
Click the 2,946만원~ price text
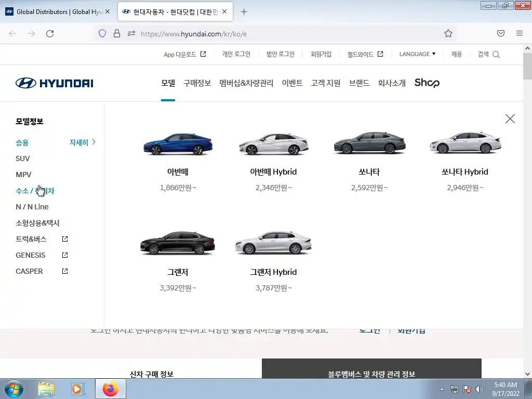[x=465, y=188]
